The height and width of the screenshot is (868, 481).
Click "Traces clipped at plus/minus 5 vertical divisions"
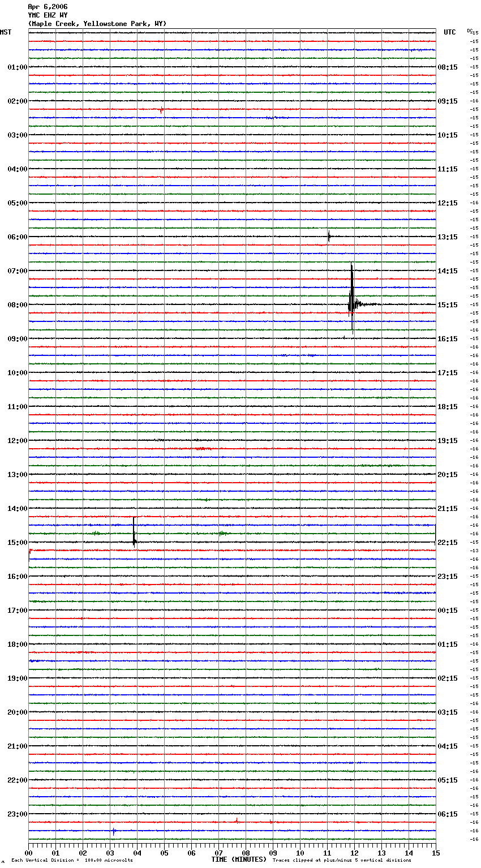pyautogui.click(x=342, y=860)
